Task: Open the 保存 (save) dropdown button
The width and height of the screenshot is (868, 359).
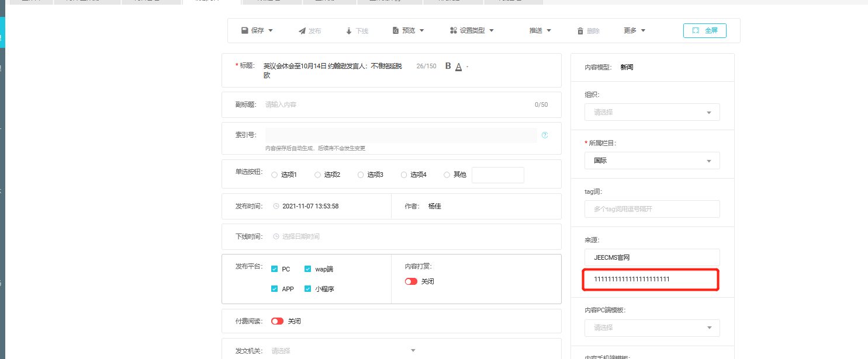Action: (257, 30)
